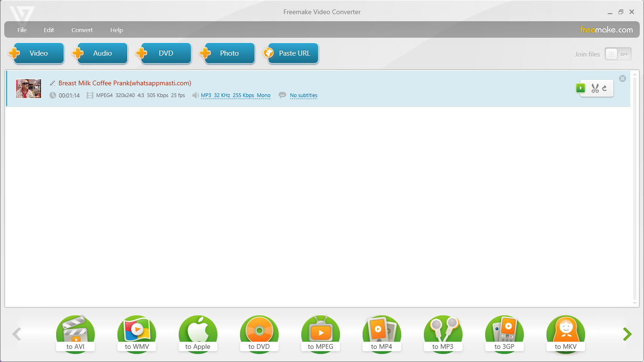The height and width of the screenshot is (362, 644).
Task: Add a file with the Video button
Action: point(37,53)
